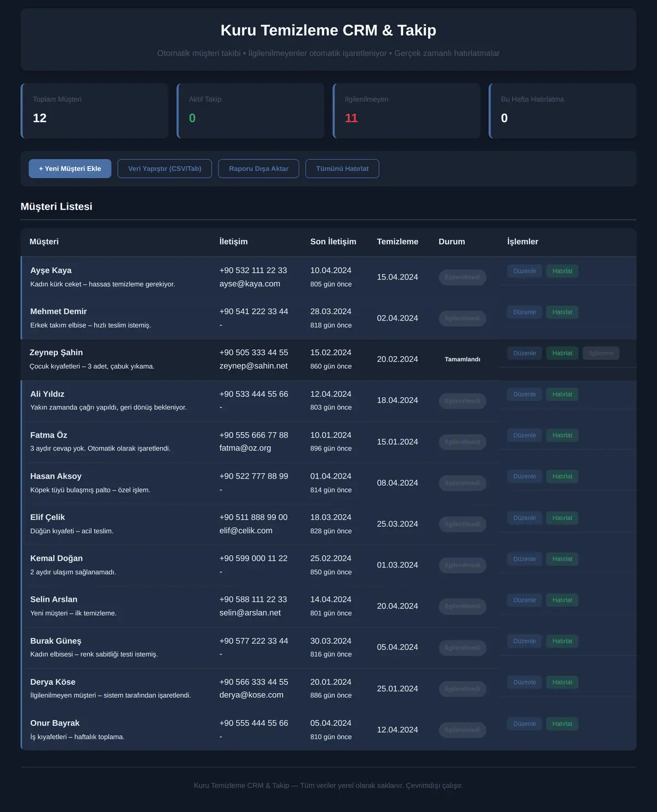Remind Fatma Öz via Hatırlat
This screenshot has width=657, height=812.
click(562, 435)
